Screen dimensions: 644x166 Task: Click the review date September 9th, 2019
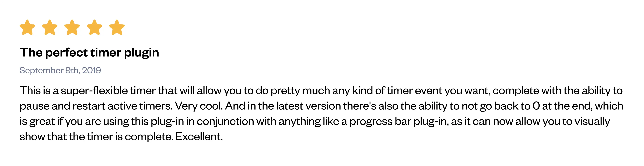(x=60, y=70)
